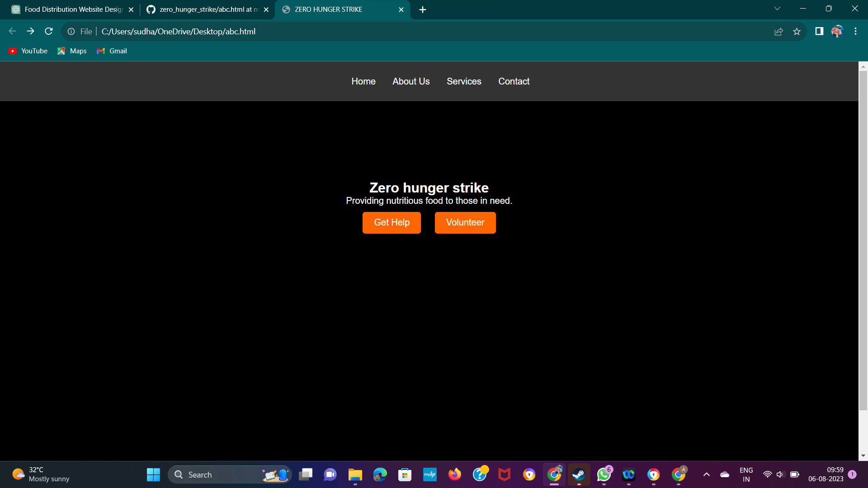Click the browser back arrow
Screen dimensions: 868x488
point(12,31)
